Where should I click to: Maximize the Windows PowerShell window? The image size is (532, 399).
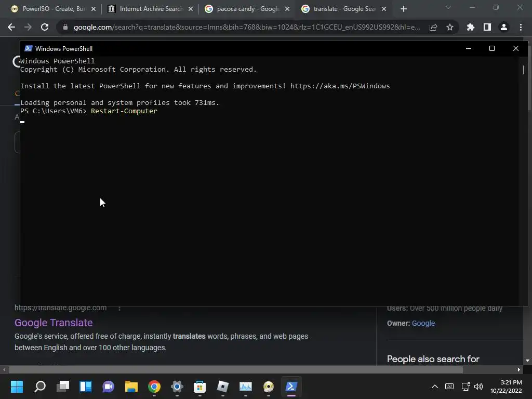click(492, 48)
